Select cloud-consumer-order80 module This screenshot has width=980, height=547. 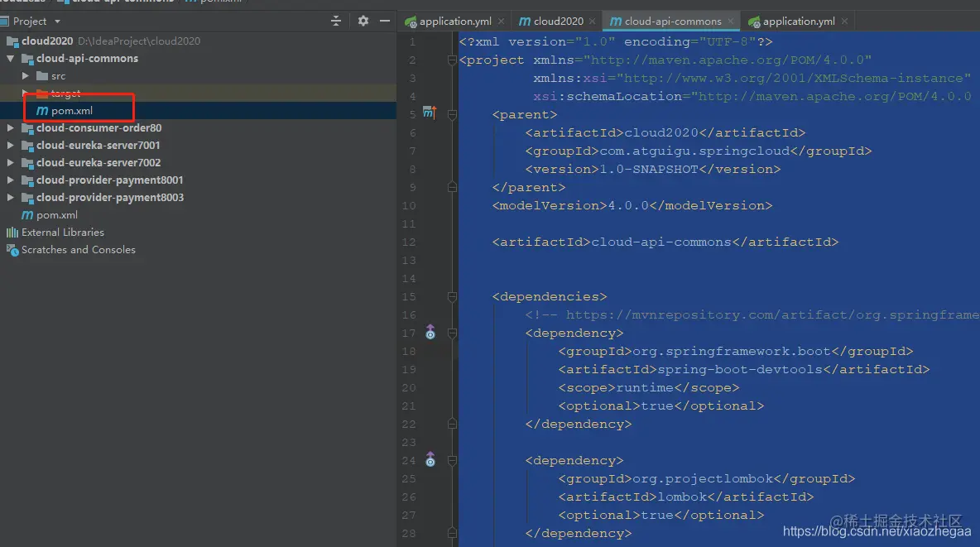pyautogui.click(x=98, y=128)
